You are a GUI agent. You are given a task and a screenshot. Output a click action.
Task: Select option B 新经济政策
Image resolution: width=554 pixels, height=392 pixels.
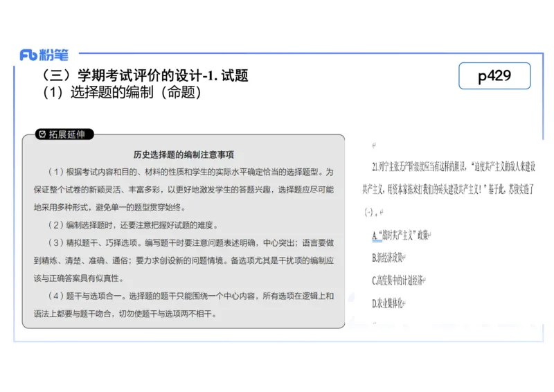[x=388, y=258]
